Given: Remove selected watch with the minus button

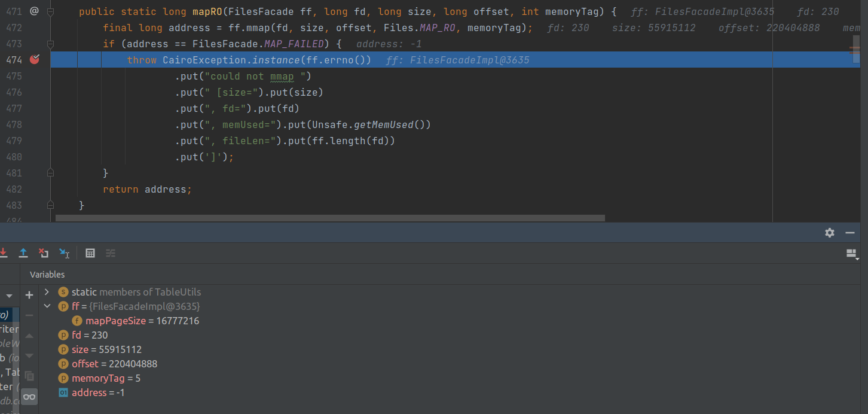Looking at the screenshot, I should [29, 314].
